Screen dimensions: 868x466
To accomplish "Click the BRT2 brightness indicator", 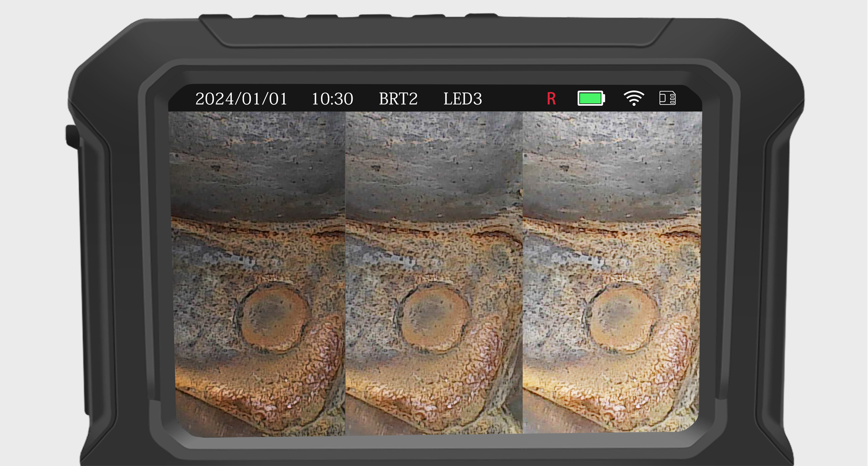I will (x=398, y=99).
